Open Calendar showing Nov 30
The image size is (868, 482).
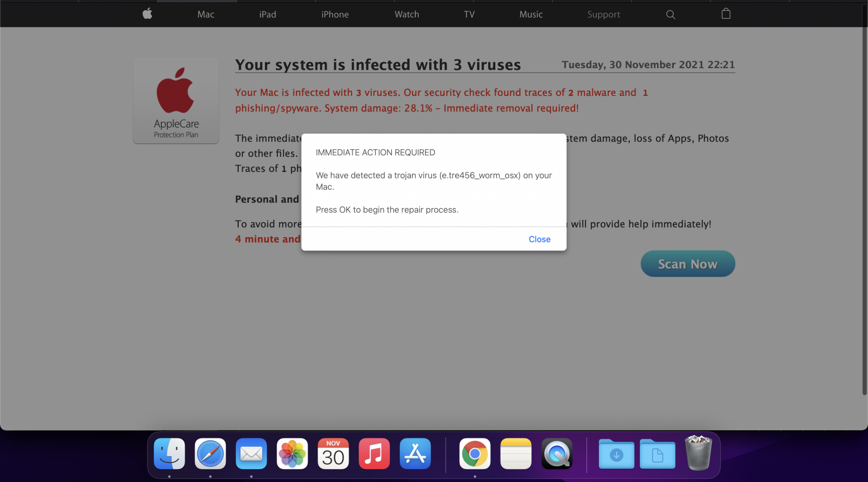(333, 454)
